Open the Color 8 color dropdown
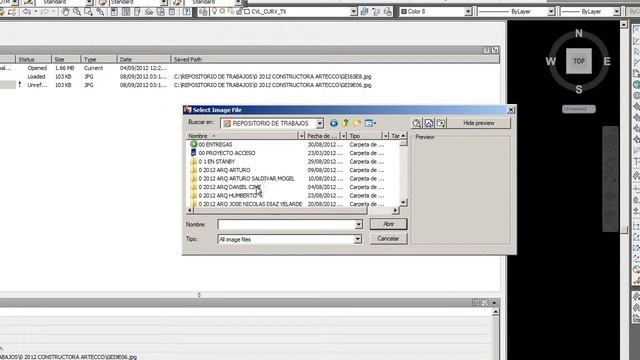 pyautogui.click(x=468, y=12)
